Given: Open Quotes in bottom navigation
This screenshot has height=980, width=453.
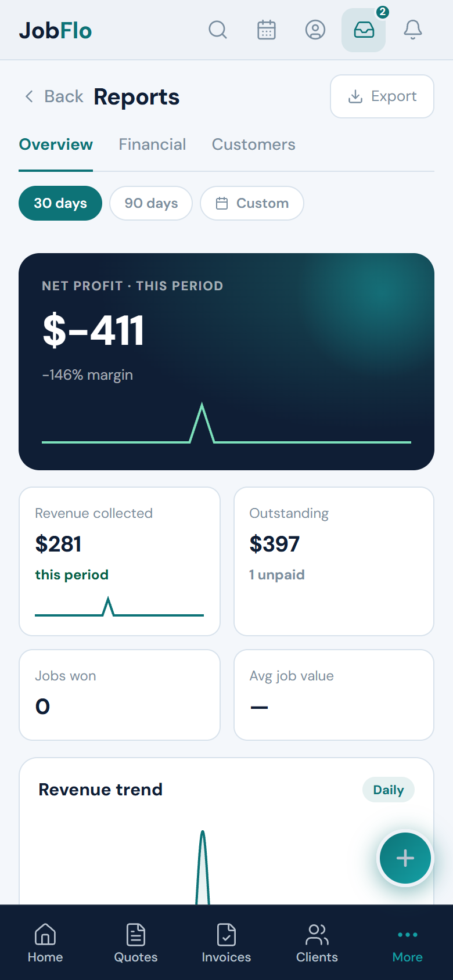Looking at the screenshot, I should tap(136, 943).
